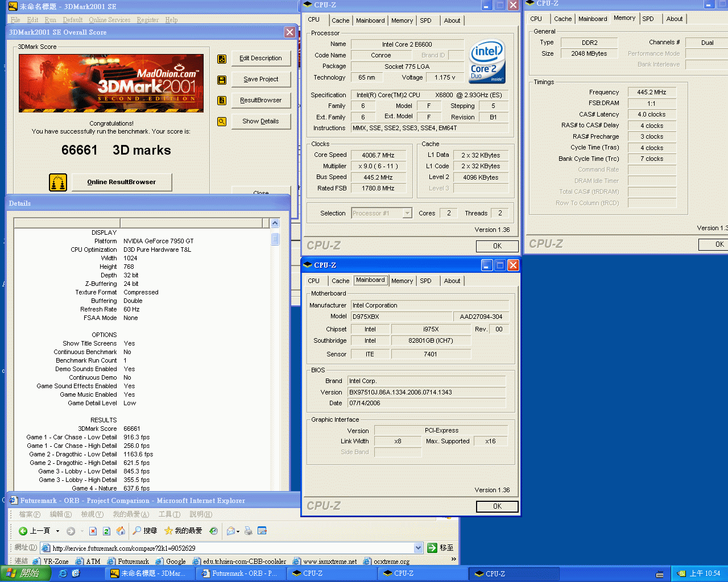Open Internet Explorer Search (搜尋)
728x582 pixels.
point(145,531)
